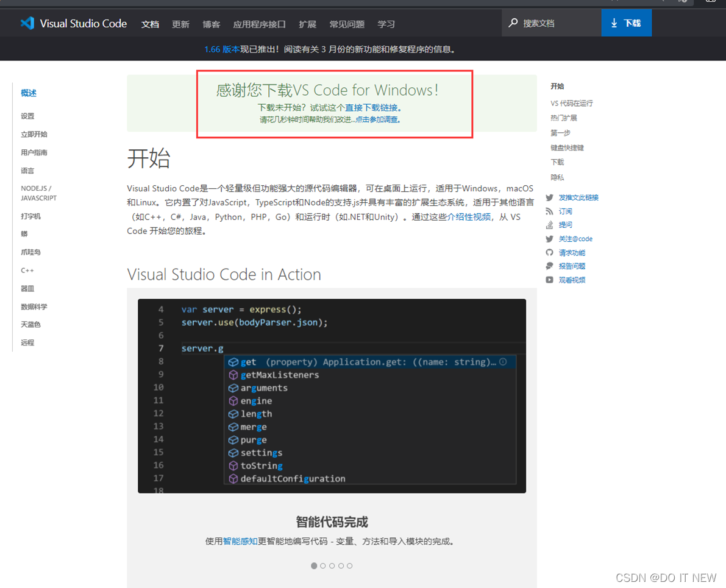Click the 1.66 版本 link in the banner
Image resolution: width=726 pixels, height=588 pixels.
[222, 49]
